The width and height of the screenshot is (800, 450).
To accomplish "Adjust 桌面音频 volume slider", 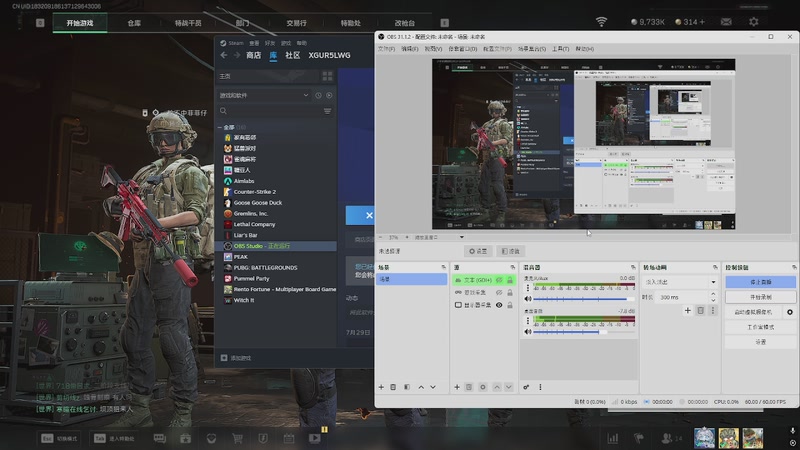I will pyautogui.click(x=584, y=332).
